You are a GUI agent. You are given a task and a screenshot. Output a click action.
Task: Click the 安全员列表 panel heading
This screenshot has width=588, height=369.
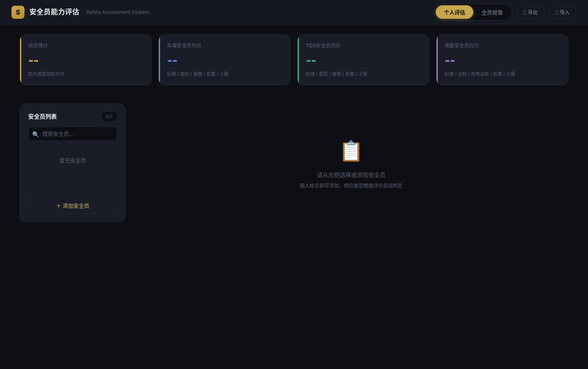click(x=42, y=116)
